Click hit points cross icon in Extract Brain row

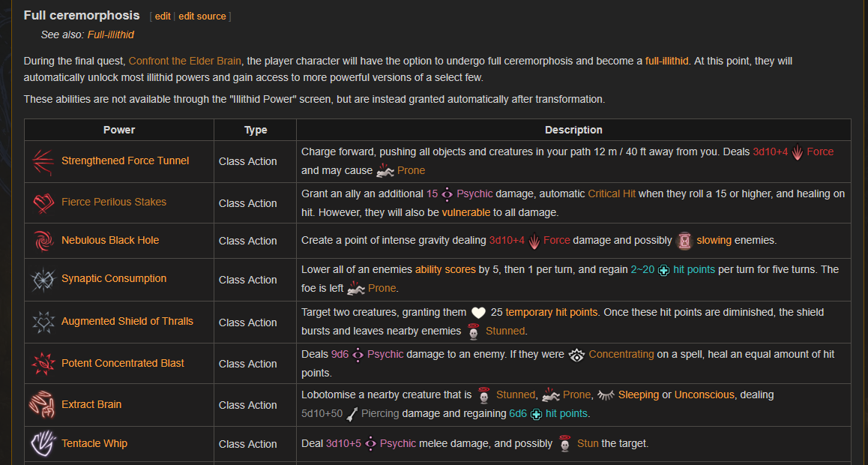(536, 414)
